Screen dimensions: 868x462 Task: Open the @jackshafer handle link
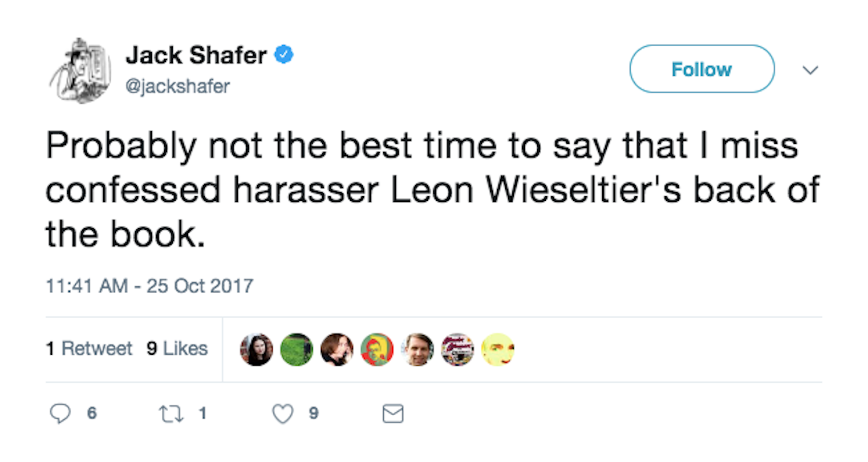click(x=177, y=86)
